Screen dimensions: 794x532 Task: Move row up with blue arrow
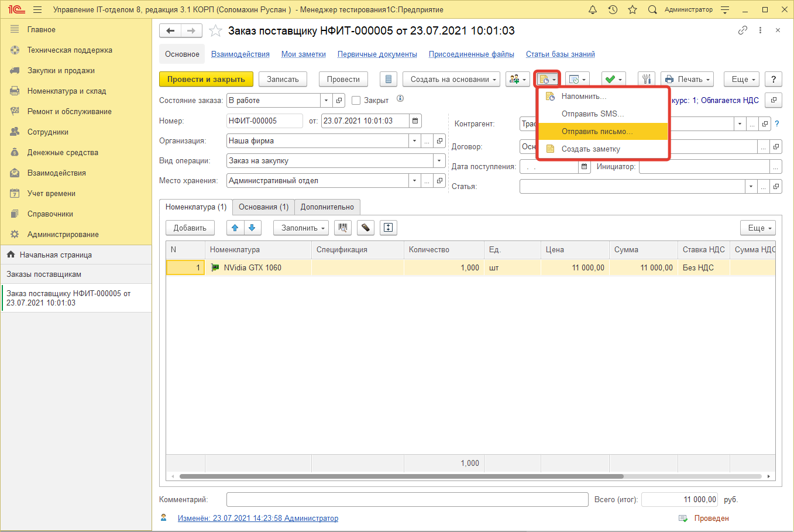[235, 228]
